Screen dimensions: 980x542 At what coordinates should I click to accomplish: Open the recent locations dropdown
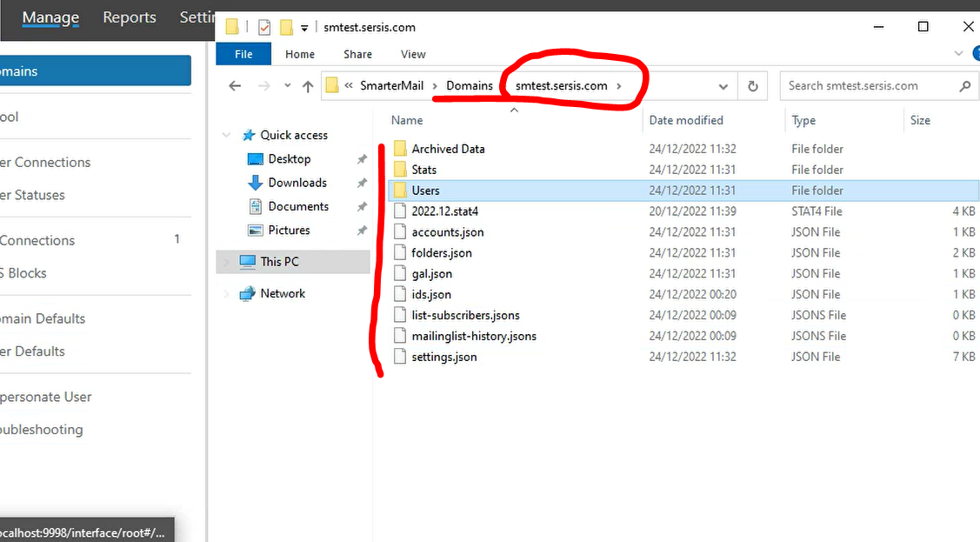[287, 85]
